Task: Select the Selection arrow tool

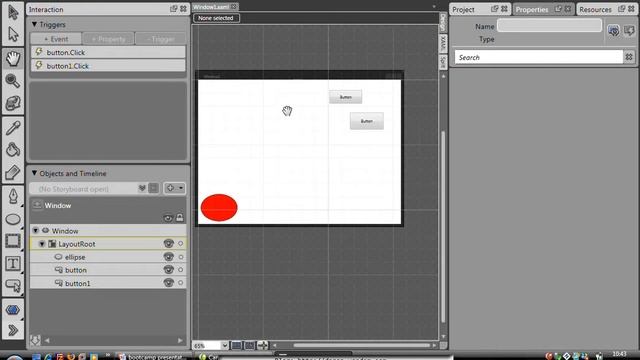Action: (x=13, y=12)
